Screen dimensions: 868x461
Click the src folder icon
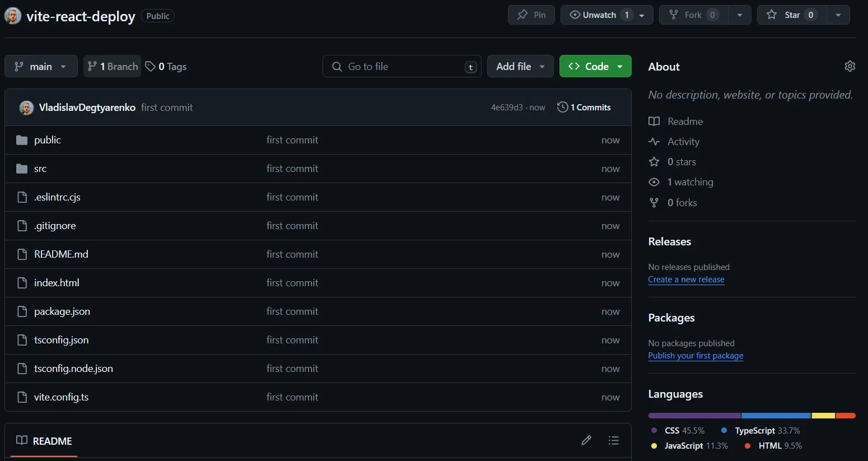coord(22,169)
